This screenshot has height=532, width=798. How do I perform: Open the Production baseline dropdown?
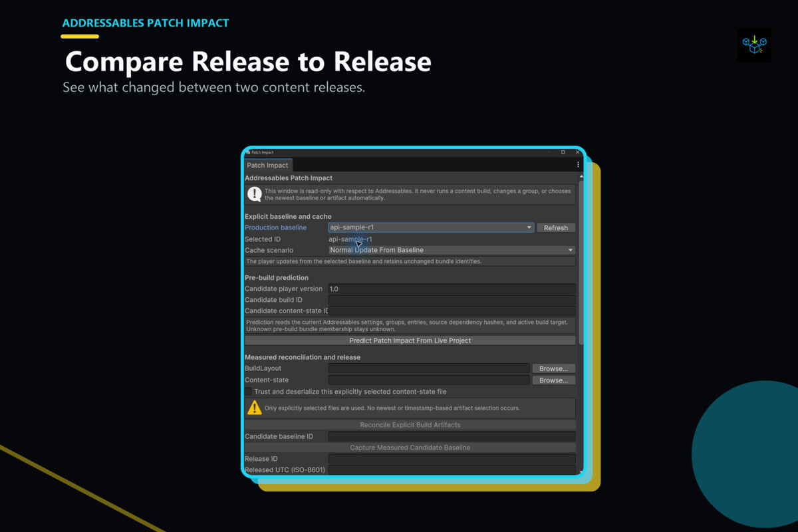tap(431, 227)
